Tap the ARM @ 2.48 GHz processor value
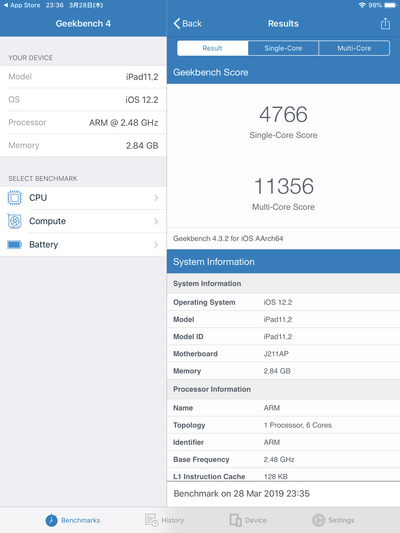This screenshot has height=533, width=400. (124, 123)
